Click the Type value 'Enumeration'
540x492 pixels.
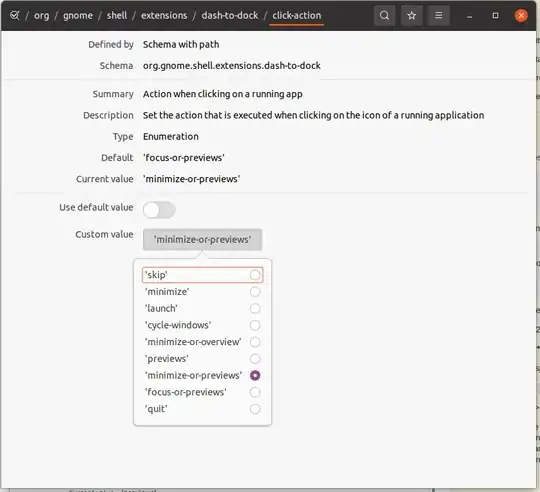[171, 137]
